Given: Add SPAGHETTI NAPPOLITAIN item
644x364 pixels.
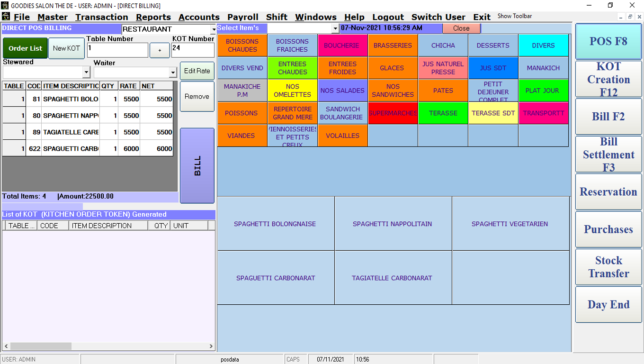Looking at the screenshot, I should pos(393,224).
